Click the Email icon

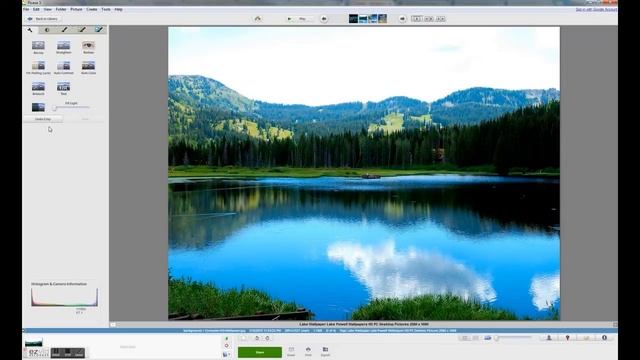tap(291, 351)
